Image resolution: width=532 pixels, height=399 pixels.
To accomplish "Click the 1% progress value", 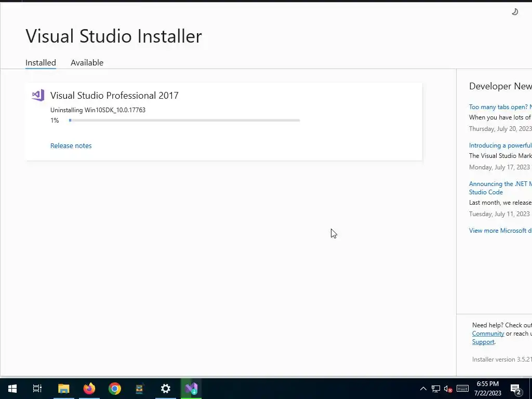I will (x=55, y=121).
